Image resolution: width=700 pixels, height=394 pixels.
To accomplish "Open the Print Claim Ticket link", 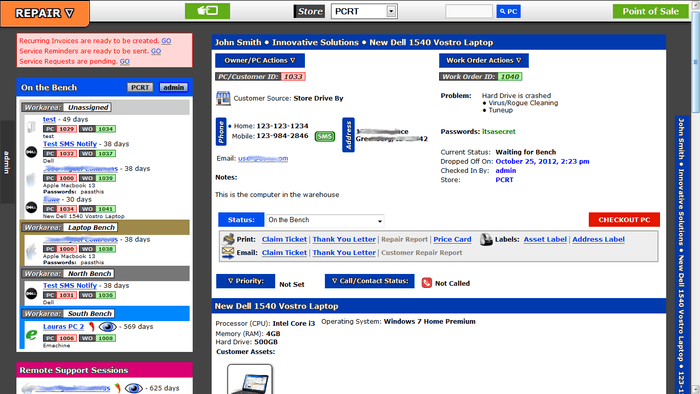I will (284, 239).
